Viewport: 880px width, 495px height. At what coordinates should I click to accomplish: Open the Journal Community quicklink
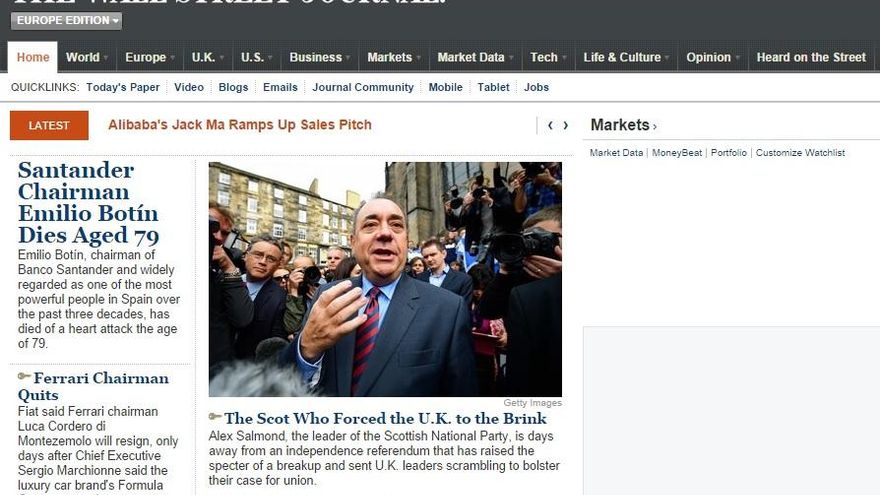point(363,87)
